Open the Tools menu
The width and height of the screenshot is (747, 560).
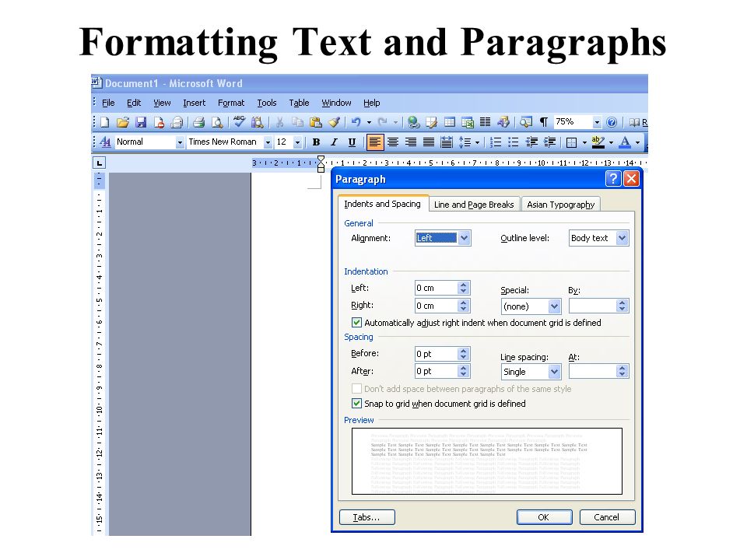coord(267,103)
